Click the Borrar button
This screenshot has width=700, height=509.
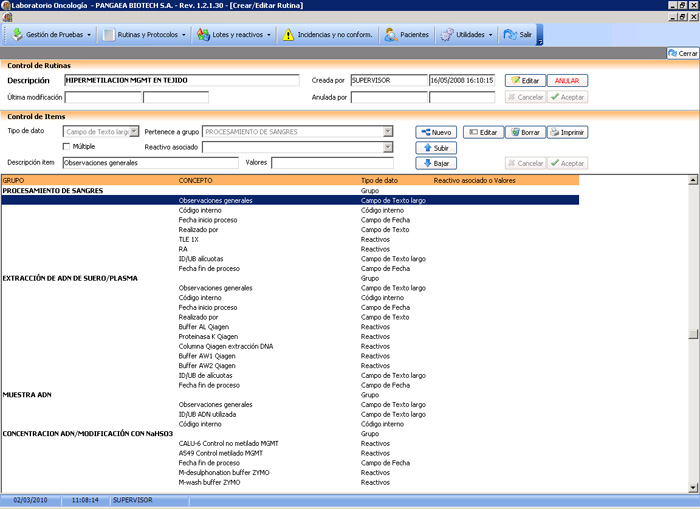(x=525, y=132)
